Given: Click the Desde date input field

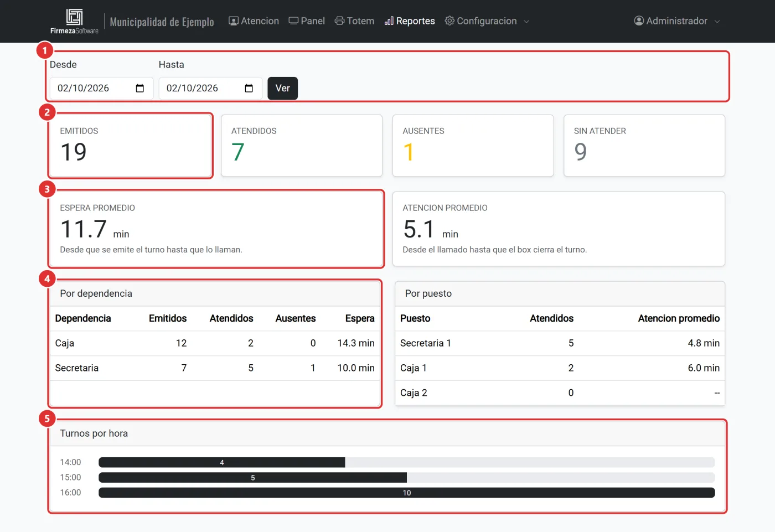Looking at the screenshot, I should pos(101,89).
